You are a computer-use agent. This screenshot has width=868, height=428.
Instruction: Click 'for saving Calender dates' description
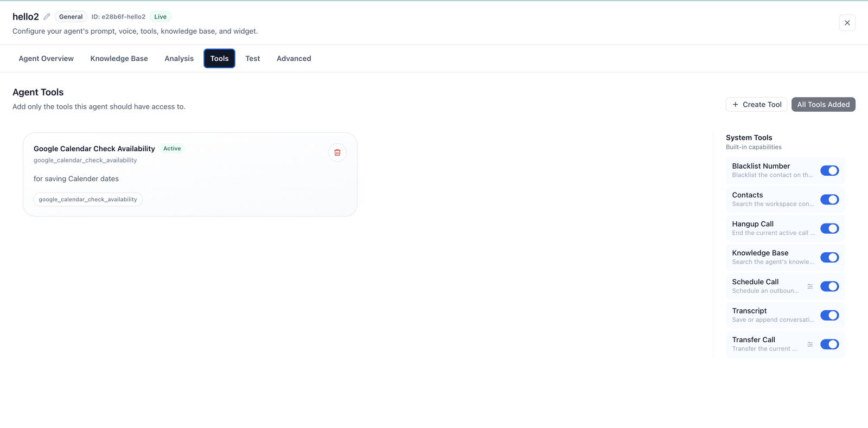[x=76, y=179]
